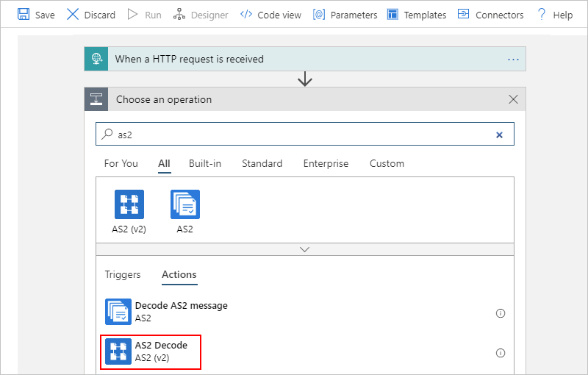The image size is (588, 375).
Task: Click the Save disk icon
Action: (x=24, y=14)
